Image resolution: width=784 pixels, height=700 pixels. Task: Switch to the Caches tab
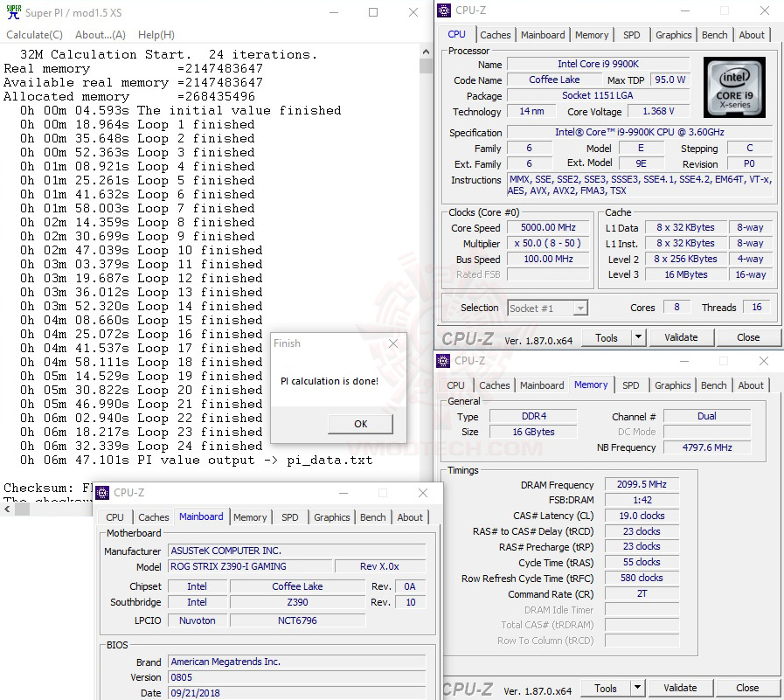pyautogui.click(x=496, y=35)
